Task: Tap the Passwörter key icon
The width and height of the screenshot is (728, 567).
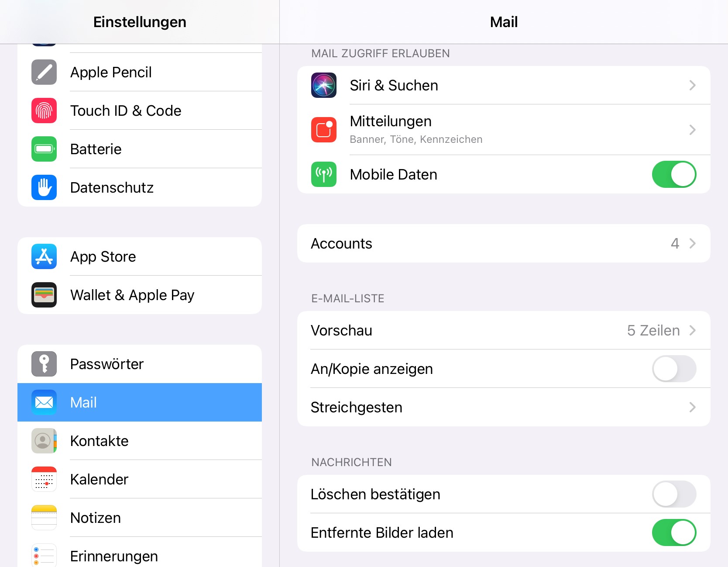Action: click(x=44, y=364)
